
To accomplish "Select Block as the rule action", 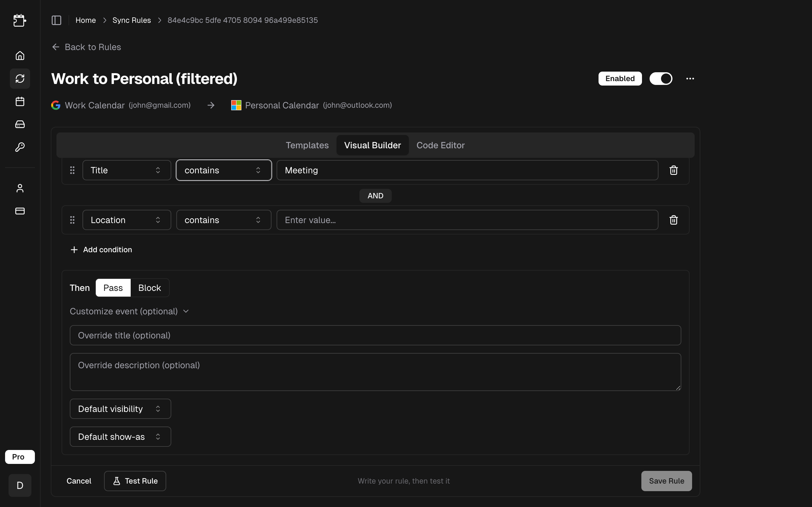I will [x=150, y=287].
